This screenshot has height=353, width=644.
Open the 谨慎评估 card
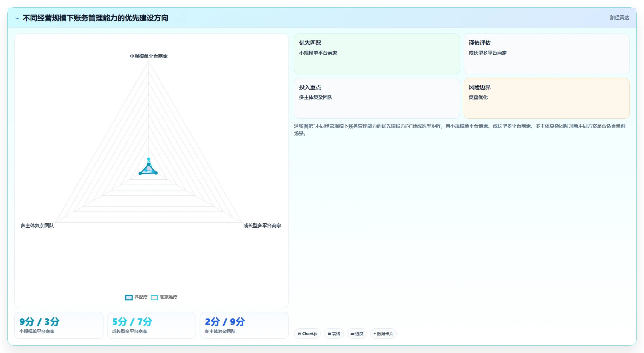coord(546,54)
